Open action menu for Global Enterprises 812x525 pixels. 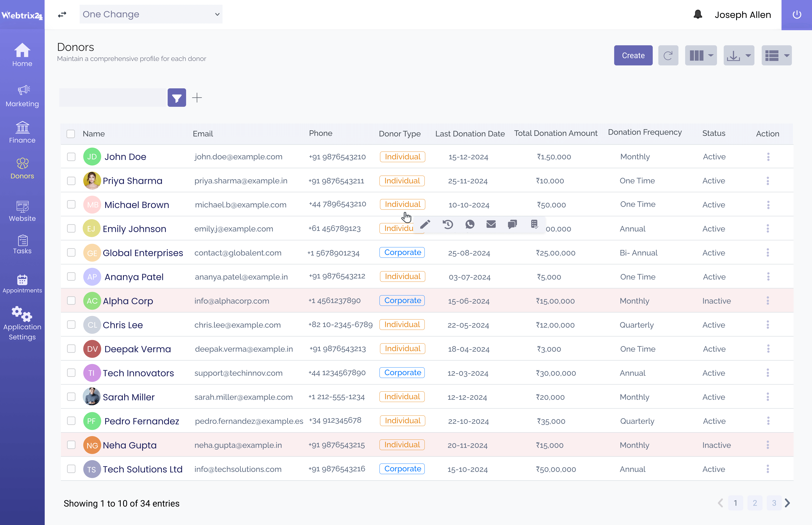768,253
